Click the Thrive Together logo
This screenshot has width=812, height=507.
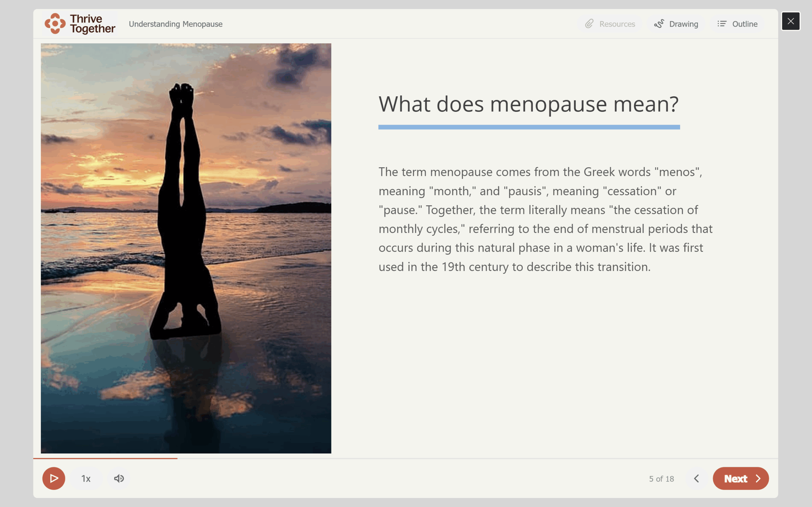pyautogui.click(x=80, y=23)
